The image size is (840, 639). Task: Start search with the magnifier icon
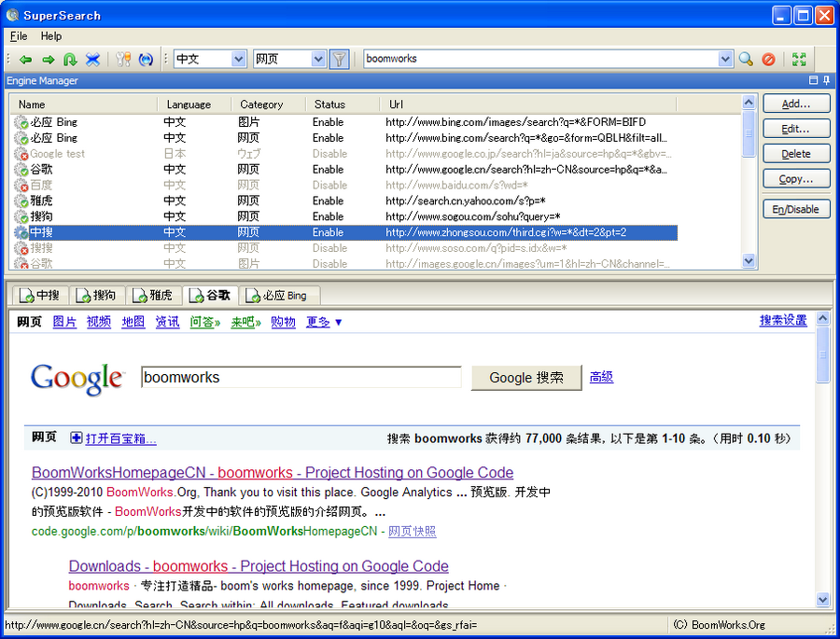click(746, 59)
